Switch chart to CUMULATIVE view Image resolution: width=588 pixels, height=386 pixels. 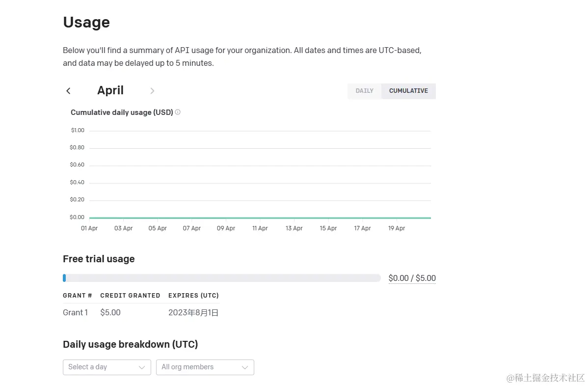click(408, 91)
